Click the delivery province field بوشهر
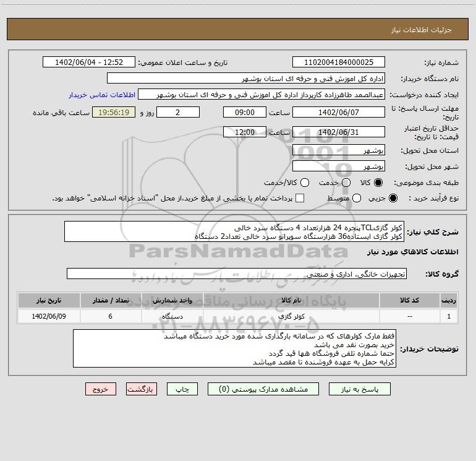 tap(339, 150)
